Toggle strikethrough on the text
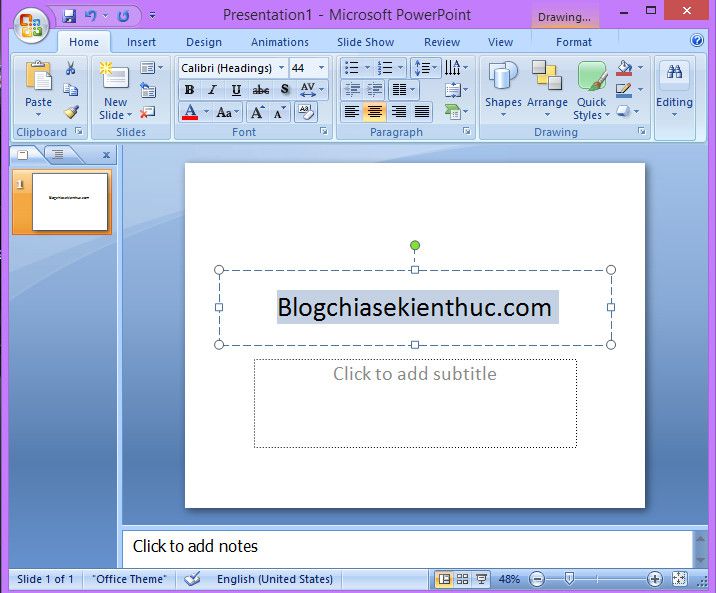 click(261, 89)
